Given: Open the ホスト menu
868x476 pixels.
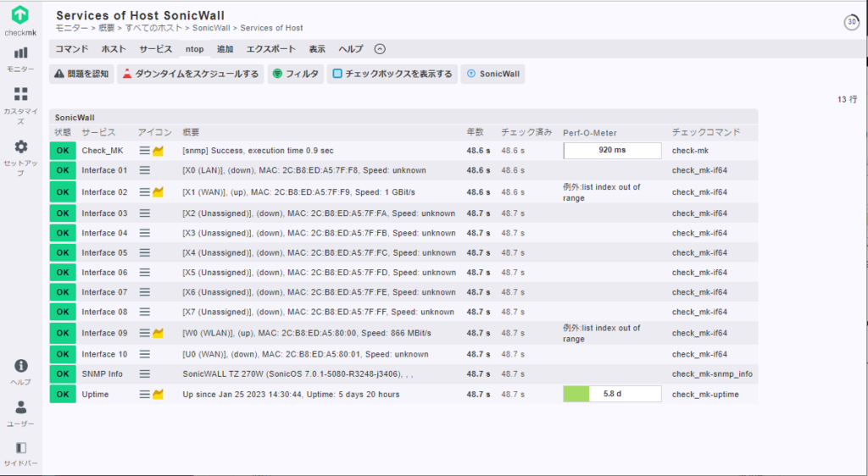Looking at the screenshot, I should (x=114, y=48).
